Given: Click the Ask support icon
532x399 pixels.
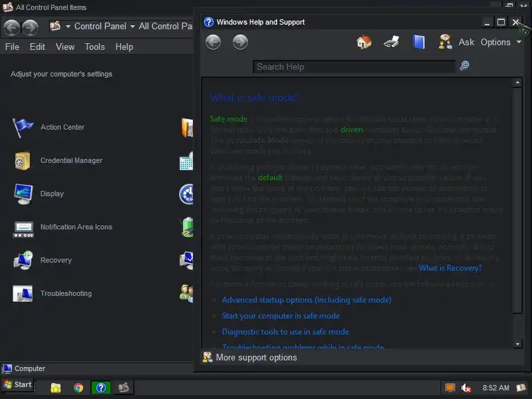Looking at the screenshot, I should (445, 42).
